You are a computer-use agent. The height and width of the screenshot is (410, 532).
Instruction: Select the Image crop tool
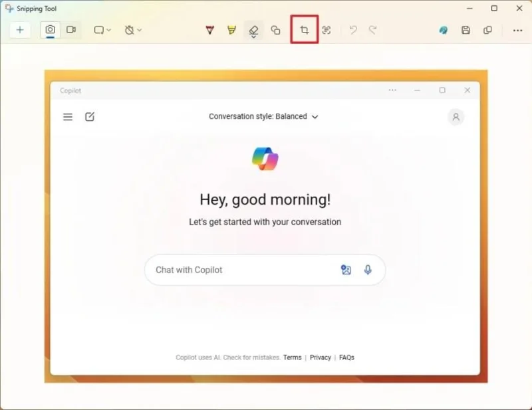click(305, 30)
